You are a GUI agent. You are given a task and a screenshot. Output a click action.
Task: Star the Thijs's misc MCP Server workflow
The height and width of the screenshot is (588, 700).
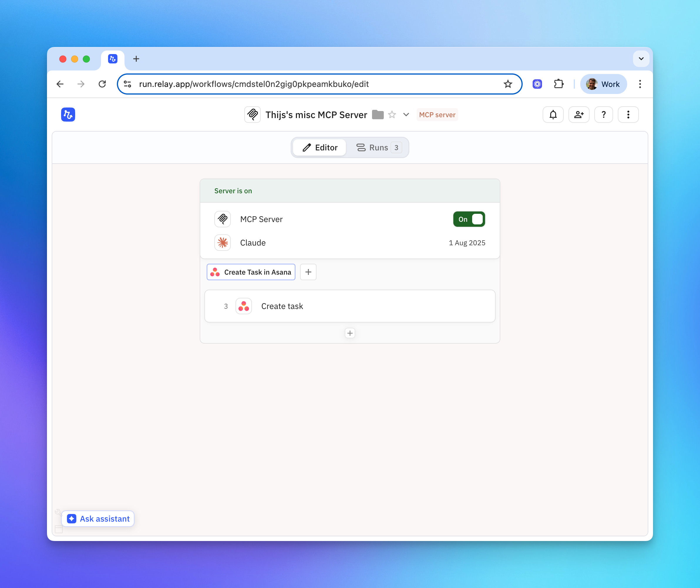pyautogui.click(x=392, y=115)
